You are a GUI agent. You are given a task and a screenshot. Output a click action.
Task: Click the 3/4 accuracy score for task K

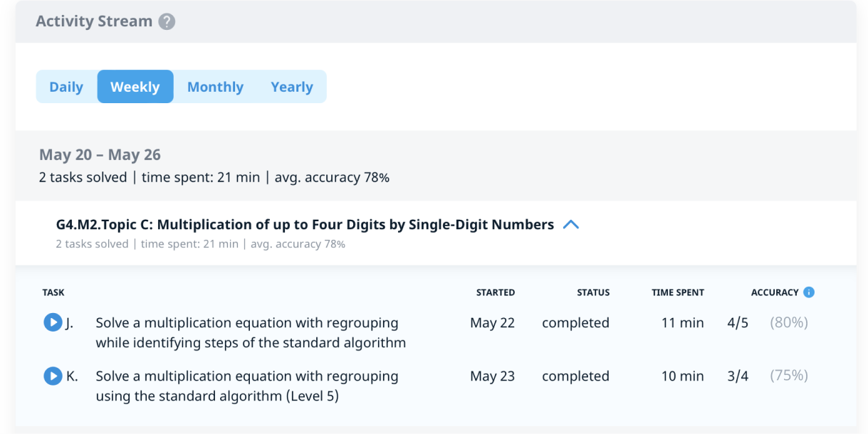[738, 376]
